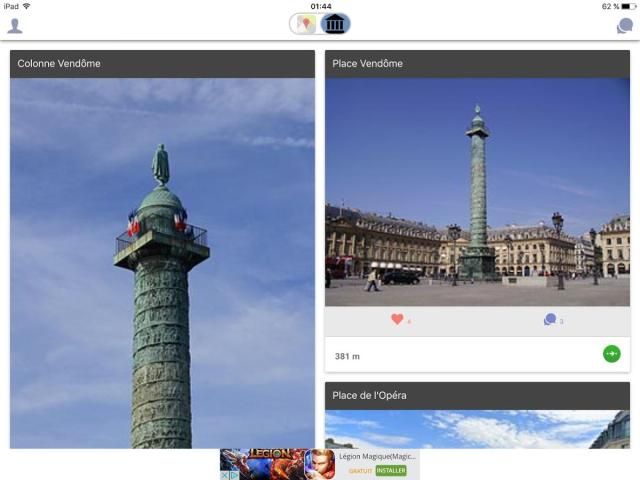
Task: Tap the battery indicator in status bar
Action: click(626, 6)
